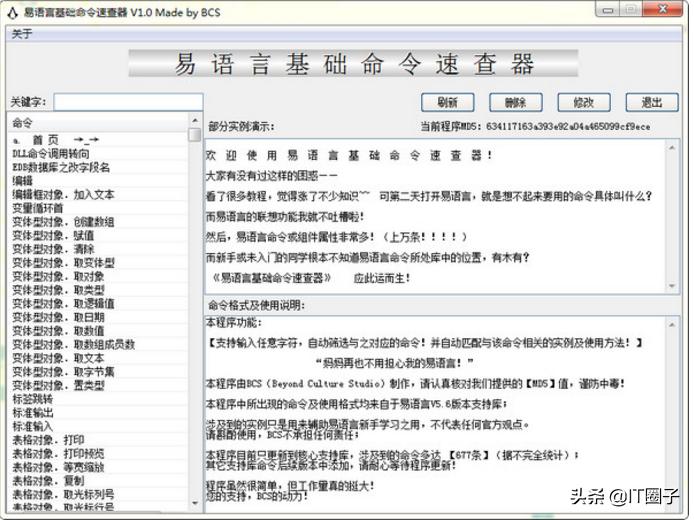
Task: Click command list scrollbar up arrow
Action: coord(195,120)
